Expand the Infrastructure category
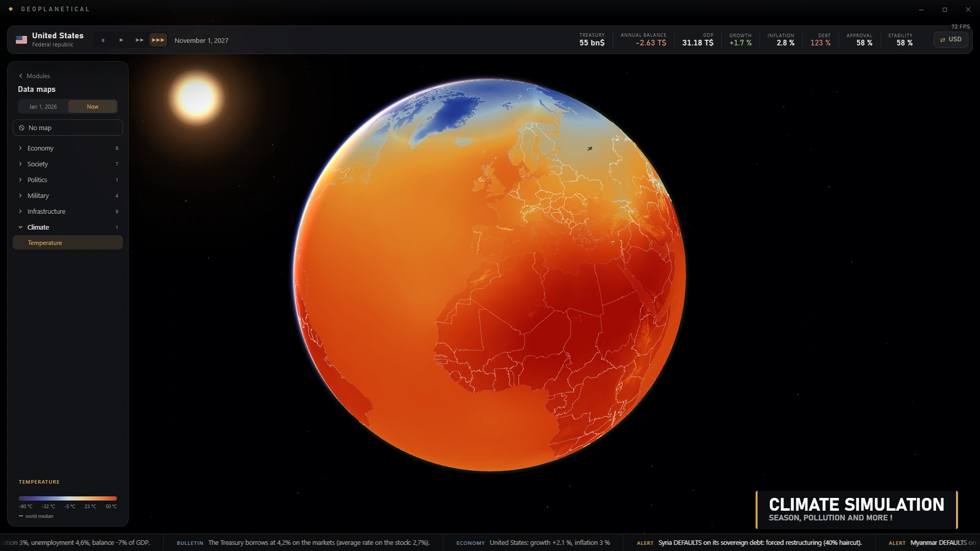 (x=68, y=211)
